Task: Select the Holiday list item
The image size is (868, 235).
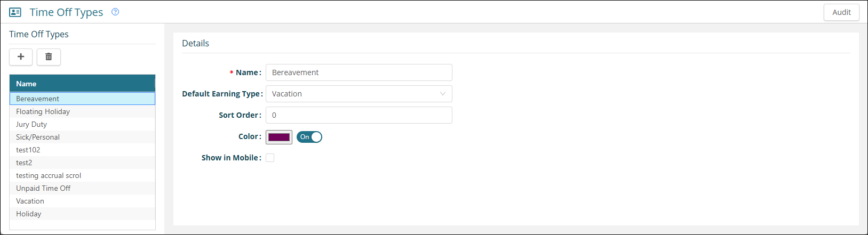Action: (x=29, y=214)
